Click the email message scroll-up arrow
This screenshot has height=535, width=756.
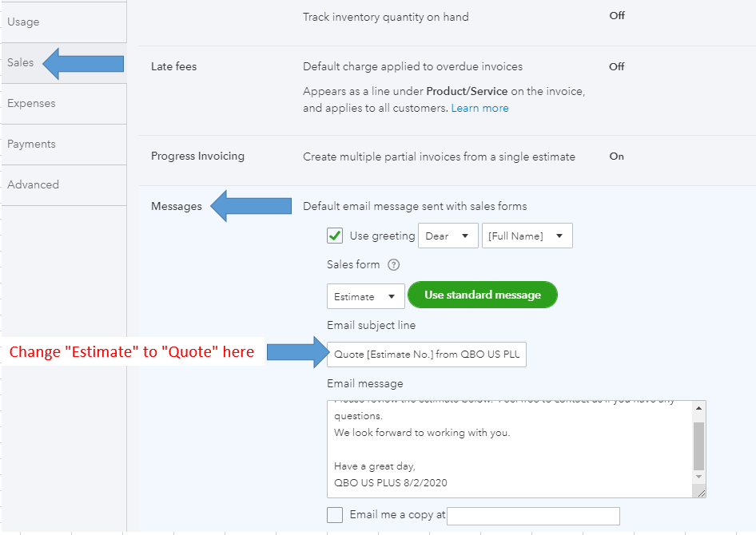tap(698, 408)
